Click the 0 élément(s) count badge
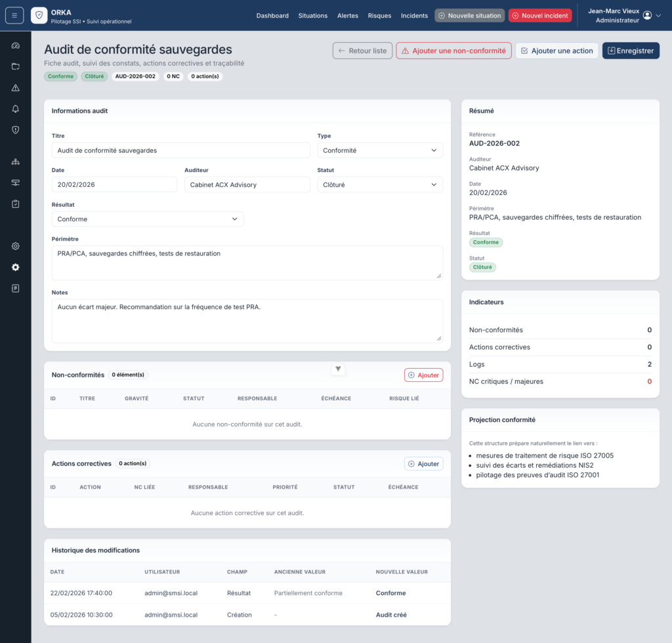 click(x=128, y=375)
